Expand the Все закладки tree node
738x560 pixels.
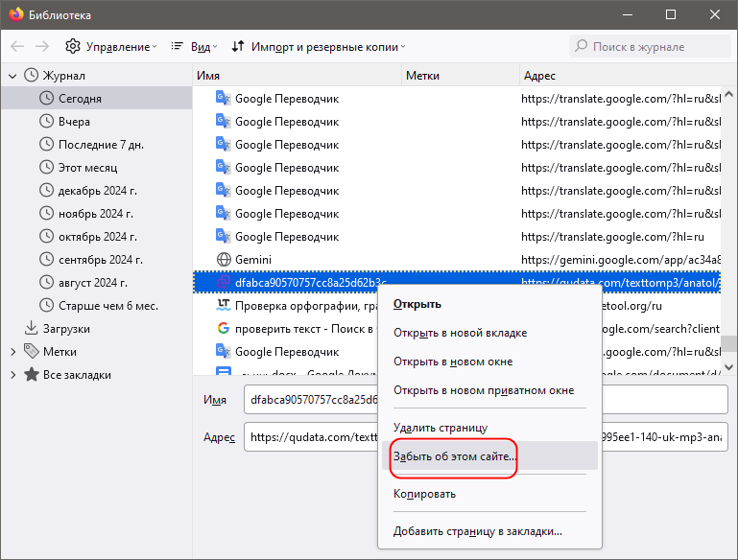tap(12, 375)
